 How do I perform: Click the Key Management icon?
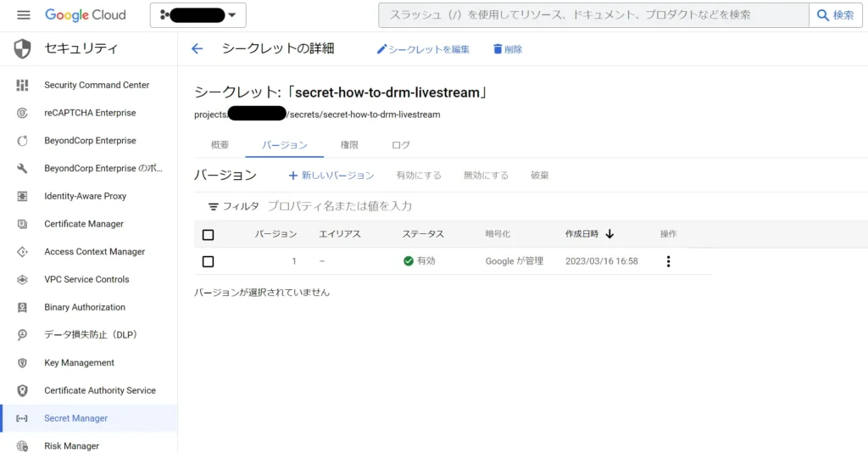[22, 363]
